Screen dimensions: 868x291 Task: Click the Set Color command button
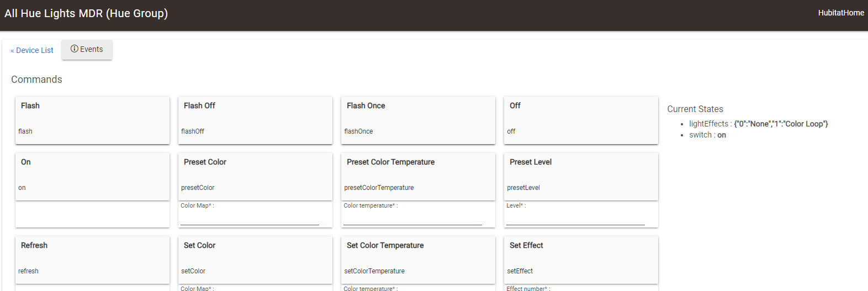click(x=255, y=260)
